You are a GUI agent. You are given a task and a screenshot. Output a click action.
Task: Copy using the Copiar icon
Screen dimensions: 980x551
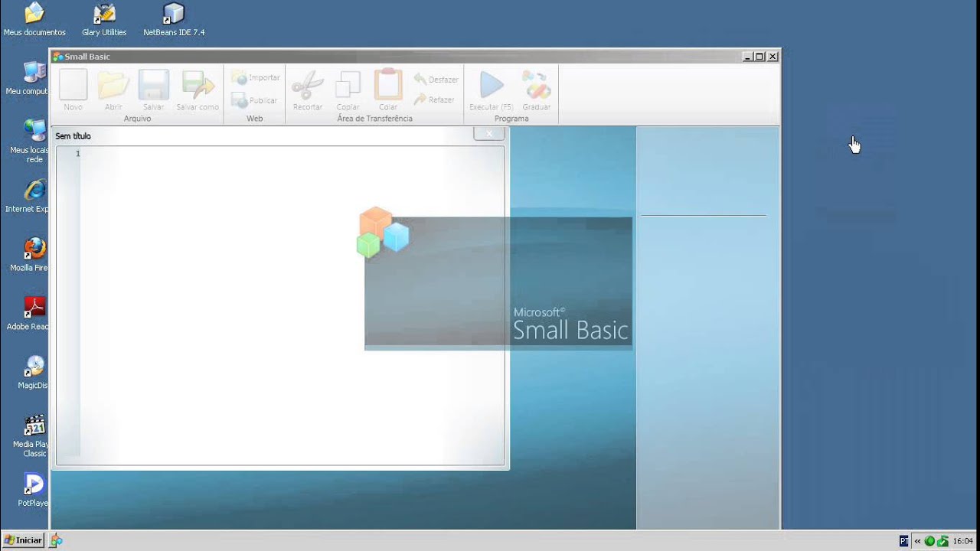click(x=348, y=86)
